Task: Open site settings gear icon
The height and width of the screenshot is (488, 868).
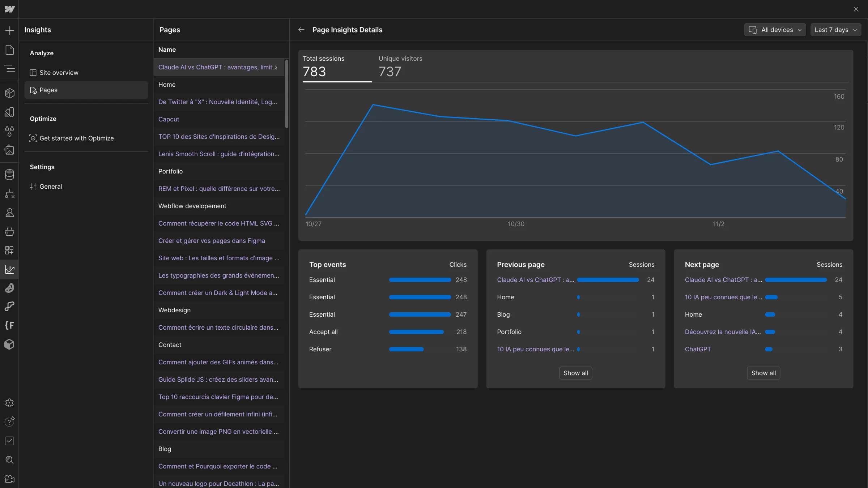Action: tap(9, 403)
